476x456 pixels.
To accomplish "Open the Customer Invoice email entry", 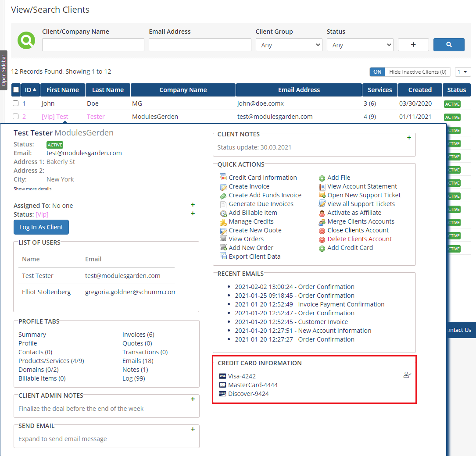I will coord(291,322).
